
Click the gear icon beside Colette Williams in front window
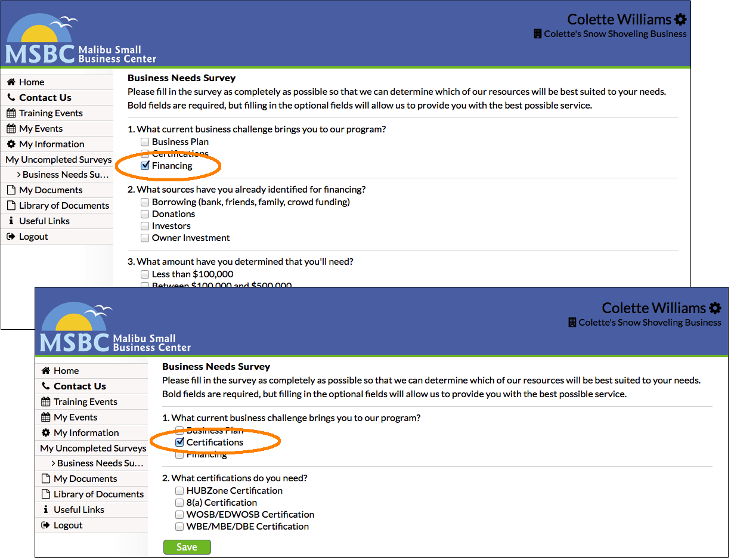(715, 308)
